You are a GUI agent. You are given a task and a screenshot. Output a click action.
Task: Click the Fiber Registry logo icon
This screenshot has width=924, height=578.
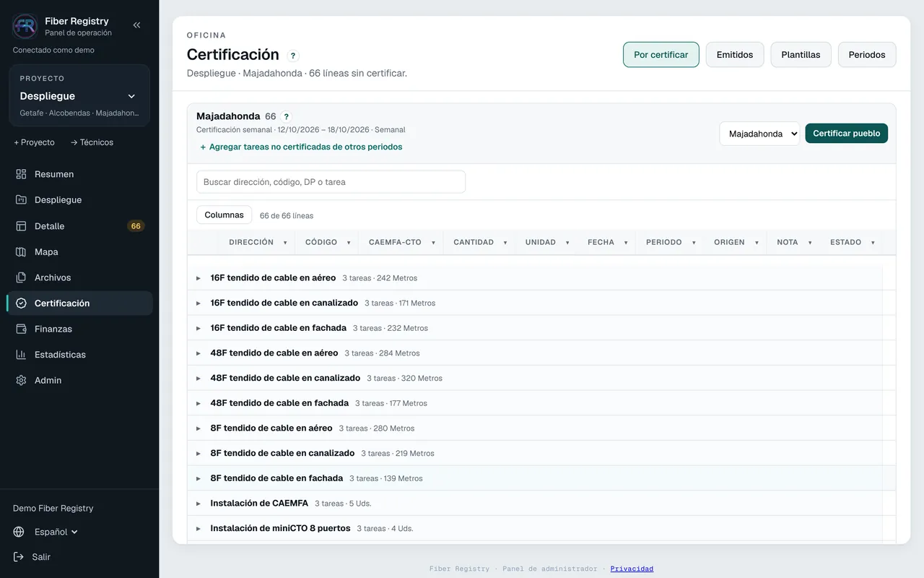[x=25, y=26]
